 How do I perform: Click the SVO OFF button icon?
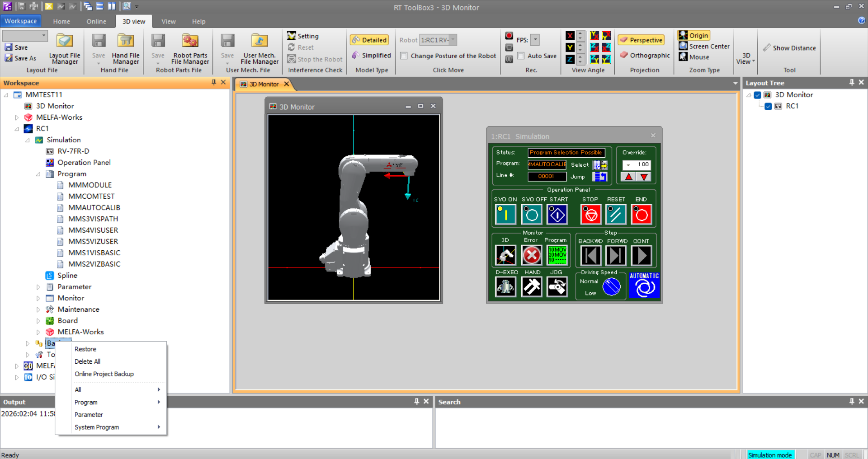[x=532, y=215]
